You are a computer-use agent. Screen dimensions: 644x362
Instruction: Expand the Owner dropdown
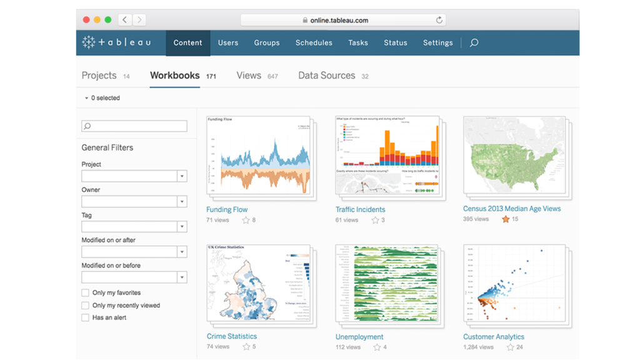point(182,201)
